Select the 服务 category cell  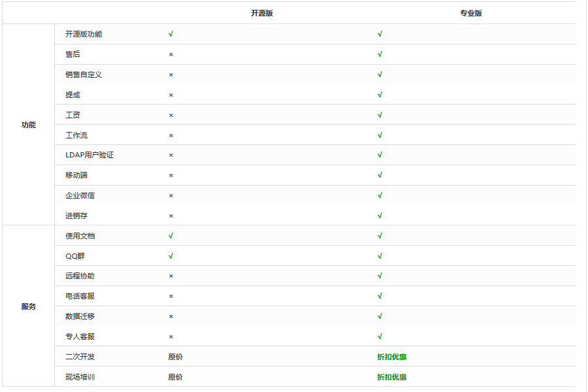29,306
